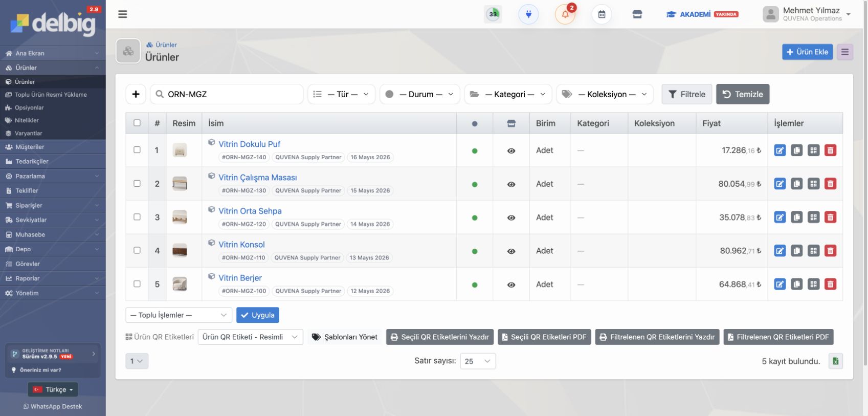Edit Vitrin Çalışma Masası product
868x416 pixels.
click(x=780, y=184)
